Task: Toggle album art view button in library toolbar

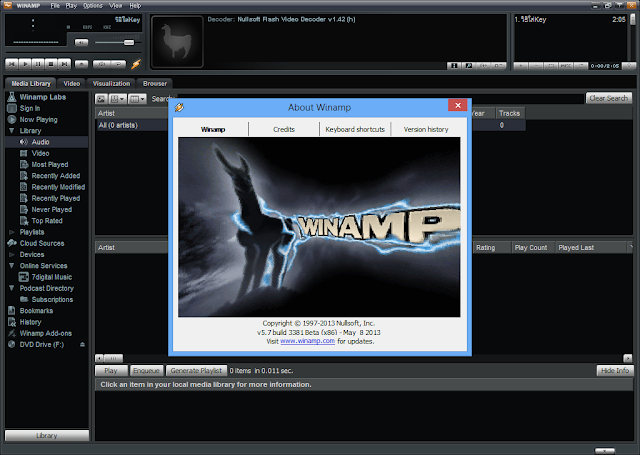Action: click(101, 99)
